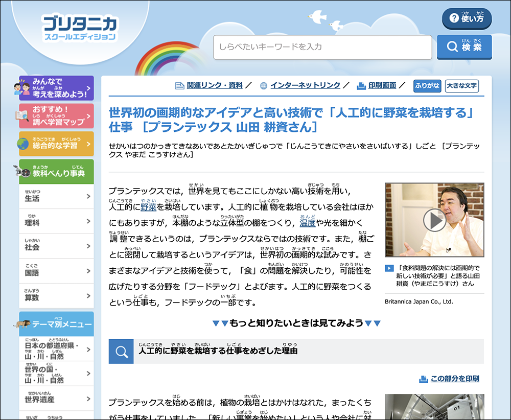Click the small video icon by the caption
511x420 pixels.
389,268
